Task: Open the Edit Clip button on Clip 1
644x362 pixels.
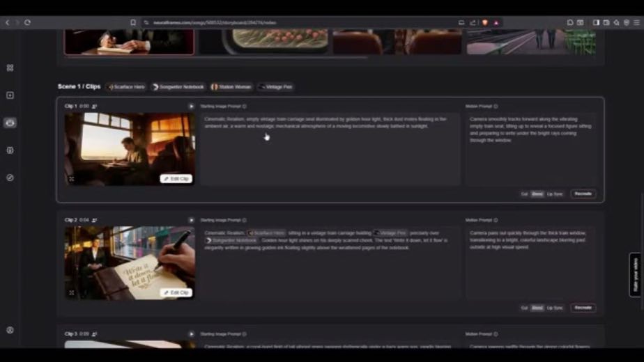Action: (176, 179)
